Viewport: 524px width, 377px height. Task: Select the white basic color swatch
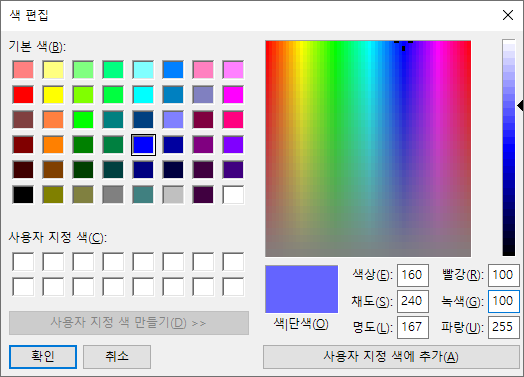pos(233,195)
